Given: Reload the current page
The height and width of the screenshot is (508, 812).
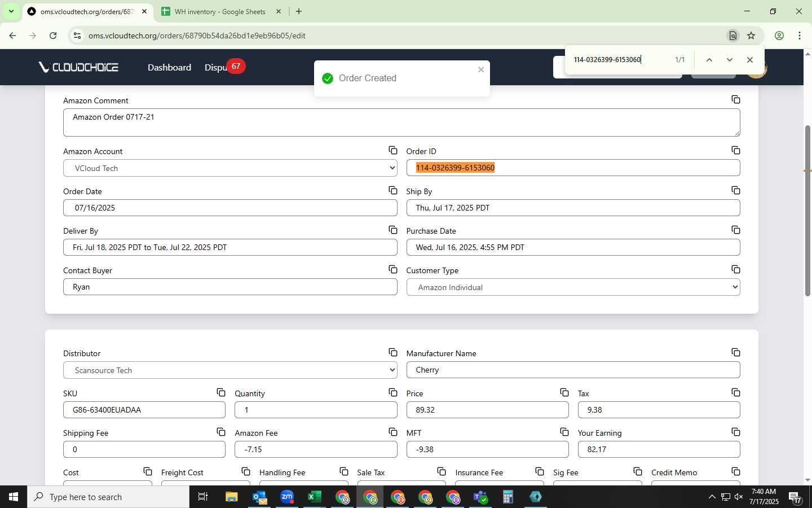Looking at the screenshot, I should [53, 36].
